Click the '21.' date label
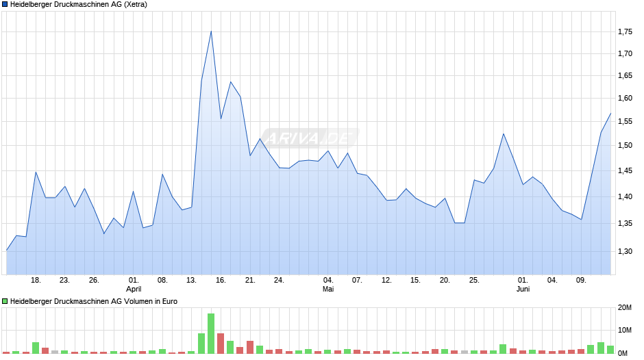Screen dimensions: 644x360 point(250,281)
